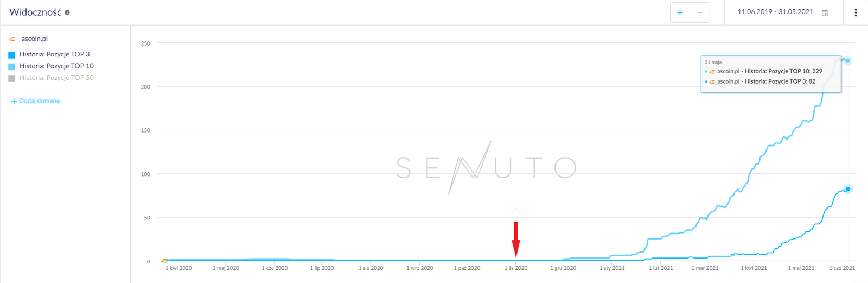Viewport: 868px width, 283px height.
Task: Zoom in with the plus button
Action: click(680, 12)
